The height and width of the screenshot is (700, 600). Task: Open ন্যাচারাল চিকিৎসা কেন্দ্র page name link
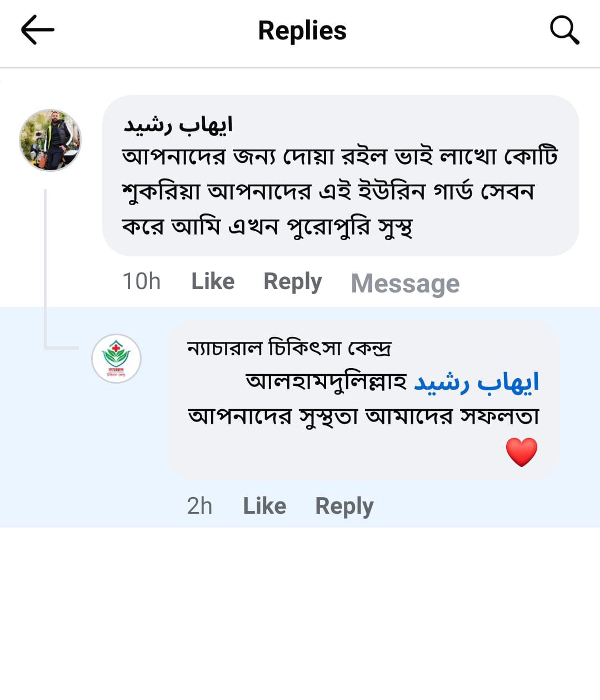(x=289, y=348)
